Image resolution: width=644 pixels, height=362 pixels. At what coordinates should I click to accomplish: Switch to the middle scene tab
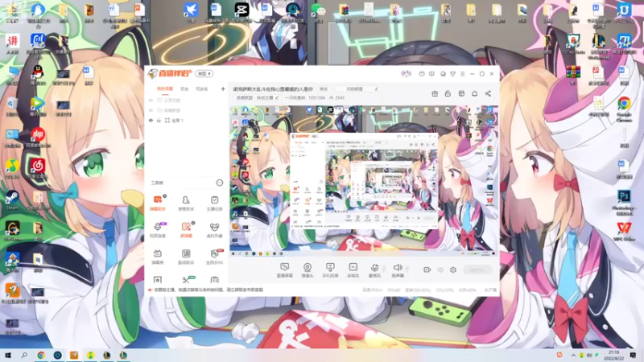[184, 88]
